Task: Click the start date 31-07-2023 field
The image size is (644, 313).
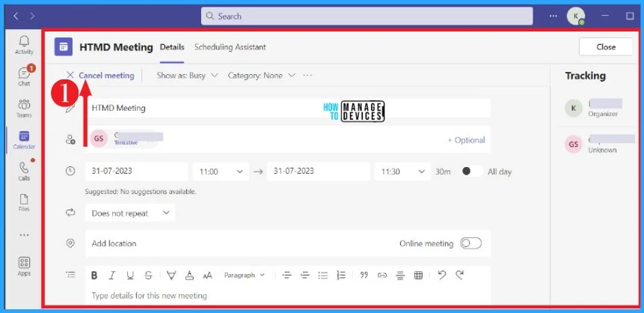Action: (136, 171)
